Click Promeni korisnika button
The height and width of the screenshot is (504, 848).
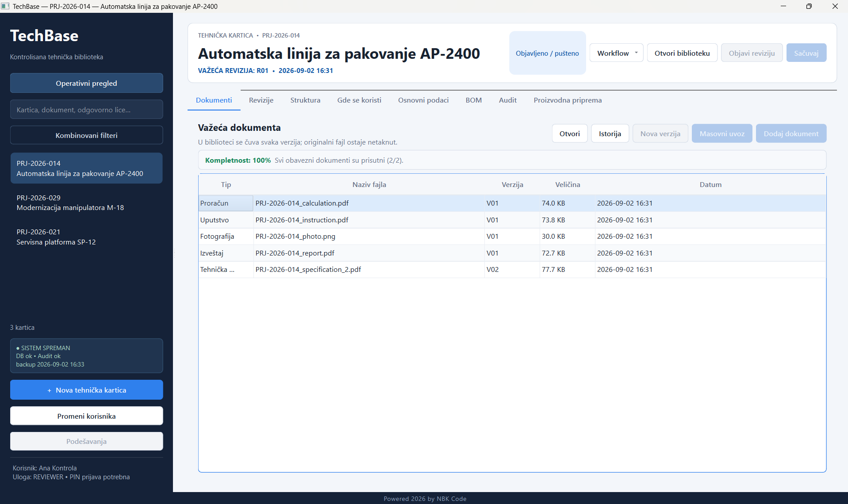(x=87, y=416)
